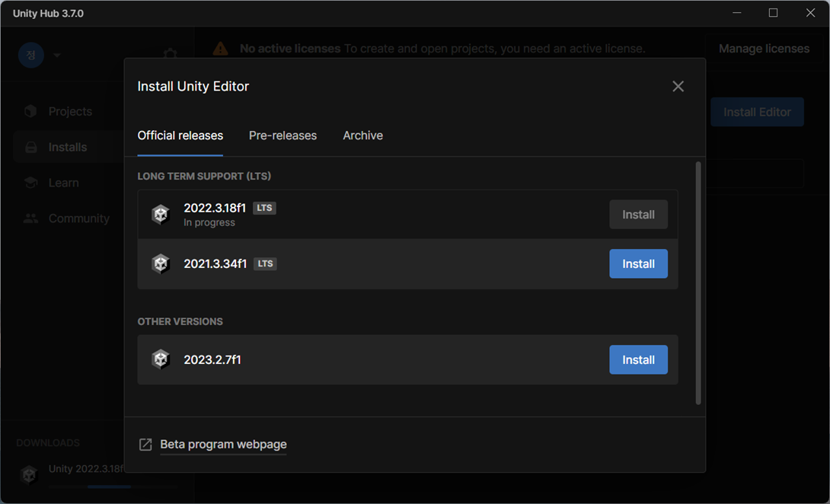Image resolution: width=830 pixels, height=504 pixels.
Task: Click the Install Editor button behind the dialog
Action: (x=757, y=112)
